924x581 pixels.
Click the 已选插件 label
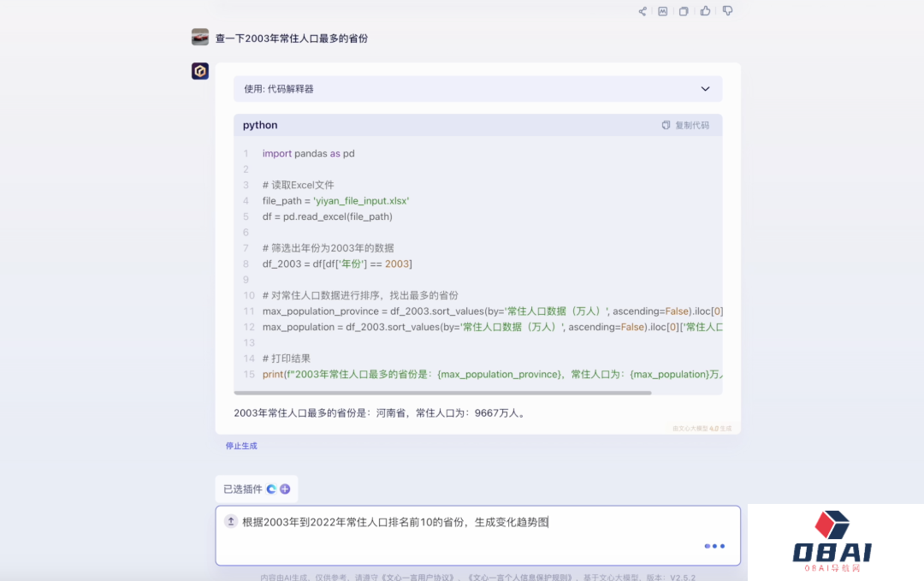(243, 489)
